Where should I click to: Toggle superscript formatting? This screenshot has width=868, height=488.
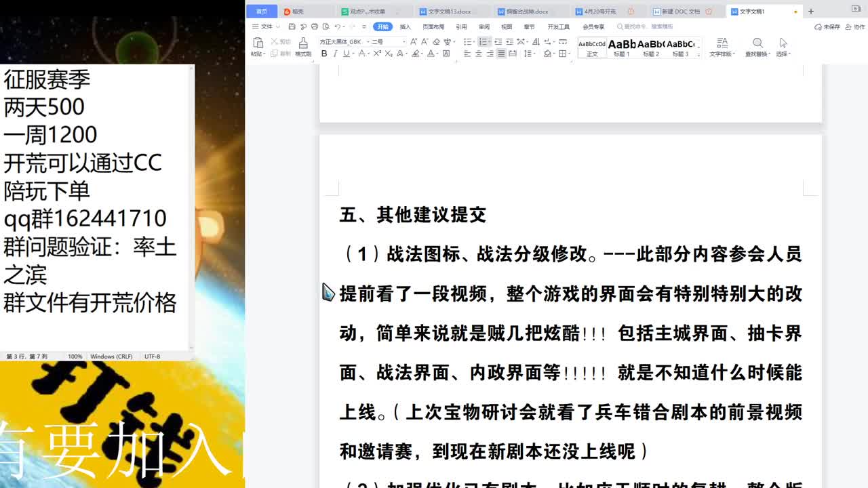(377, 54)
